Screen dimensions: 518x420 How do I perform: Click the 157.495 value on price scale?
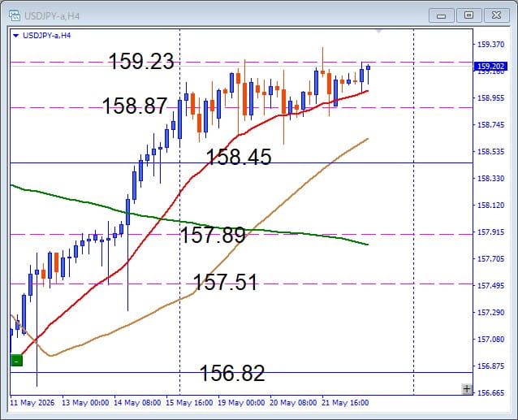491,285
